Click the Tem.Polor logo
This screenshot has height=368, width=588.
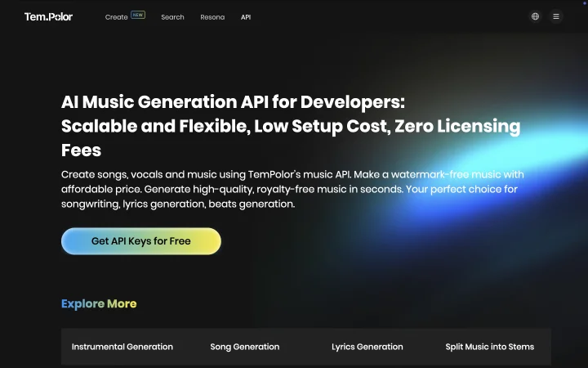[48, 16]
